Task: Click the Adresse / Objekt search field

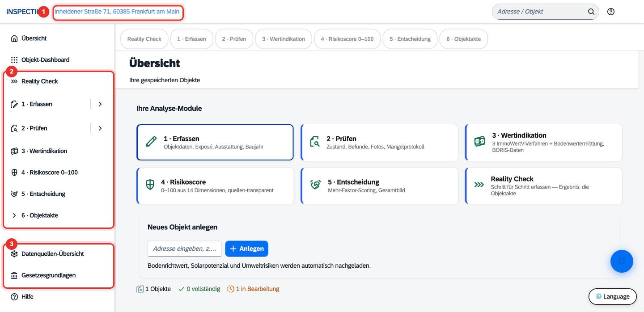Action: 545,12
